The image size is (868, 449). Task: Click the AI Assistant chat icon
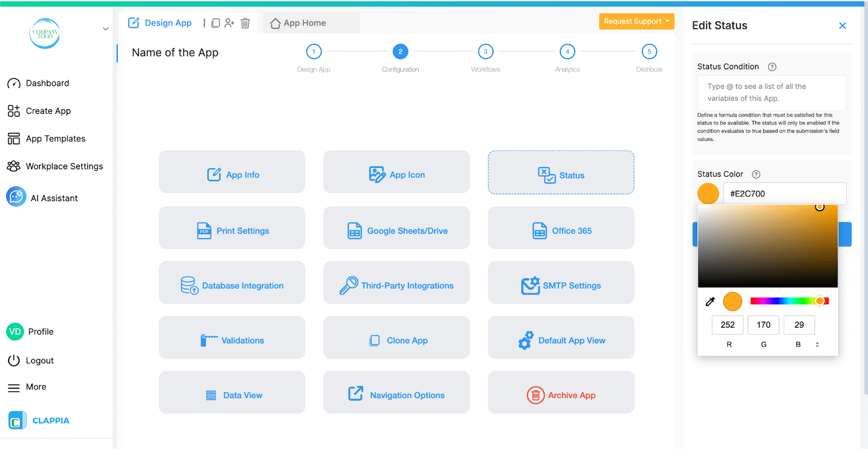click(x=16, y=197)
